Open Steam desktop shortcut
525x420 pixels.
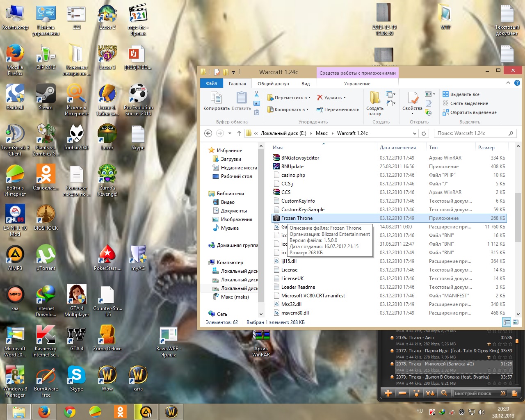tap(46, 96)
